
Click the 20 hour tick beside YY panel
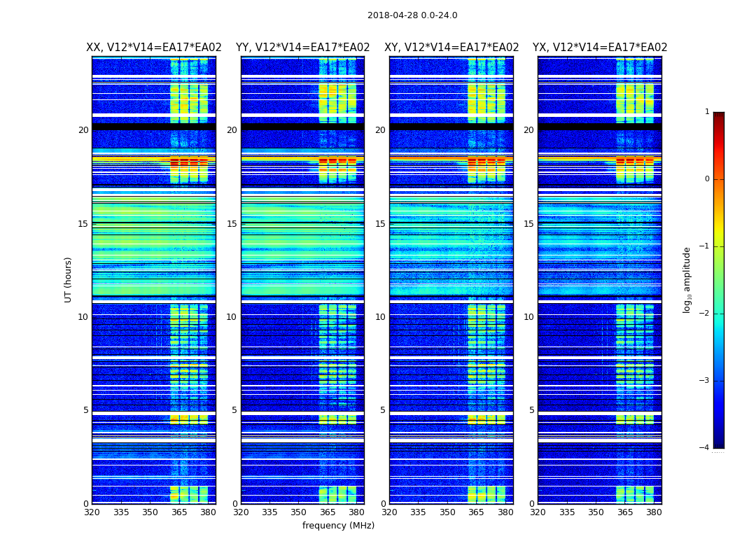231,130
